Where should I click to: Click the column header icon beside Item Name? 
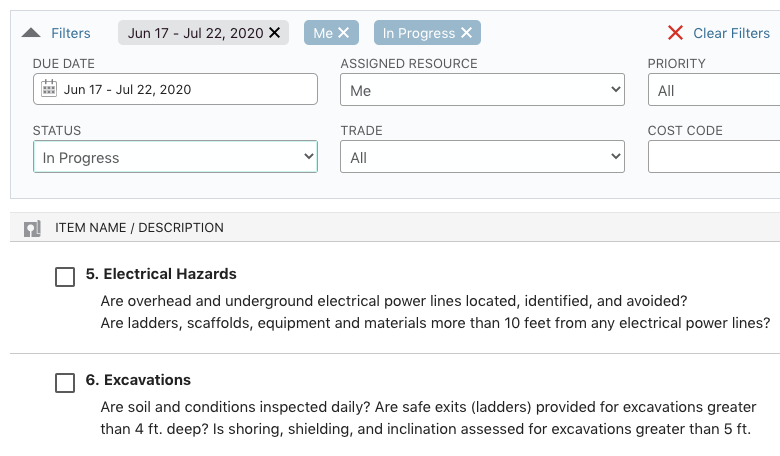tap(32, 228)
